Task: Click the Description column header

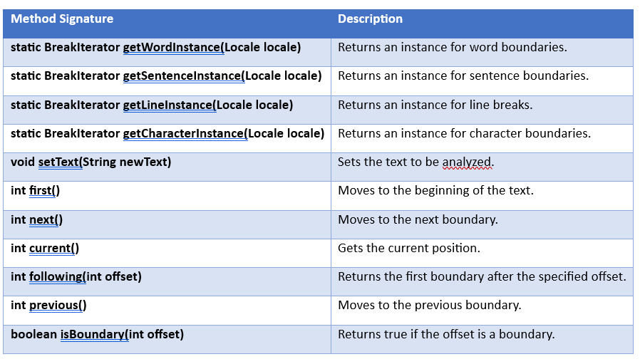Action: click(370, 19)
